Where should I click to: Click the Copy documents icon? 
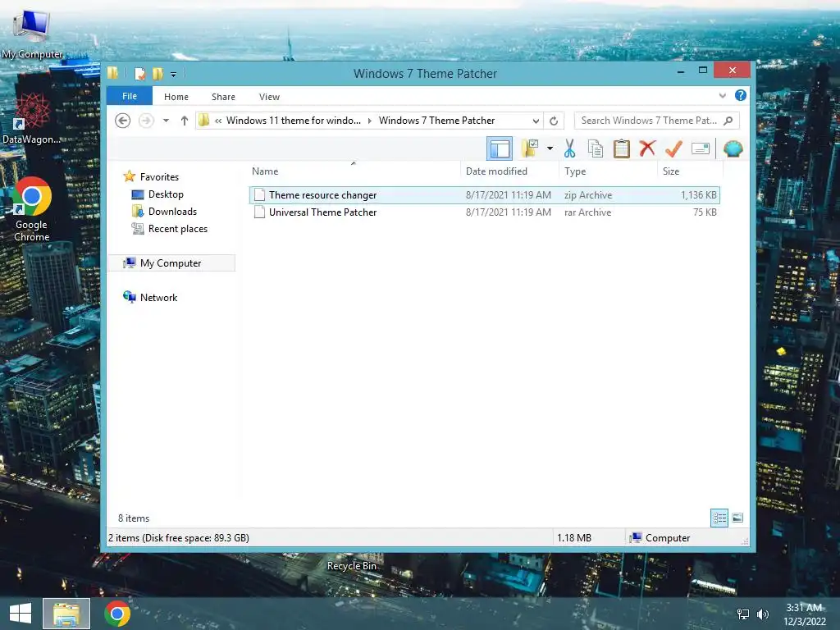(596, 148)
